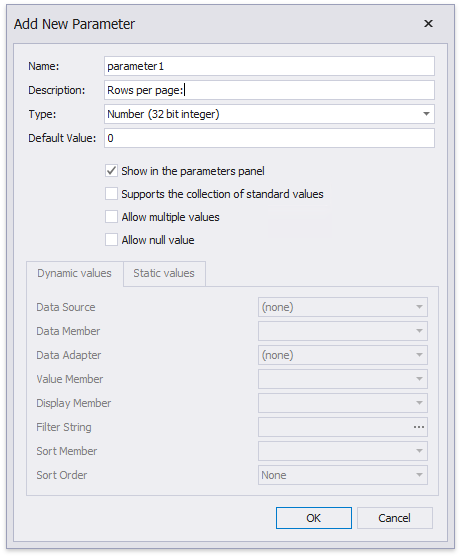Screen dimensions: 461x557
Task: Switch to the Static values tab
Action: (164, 273)
